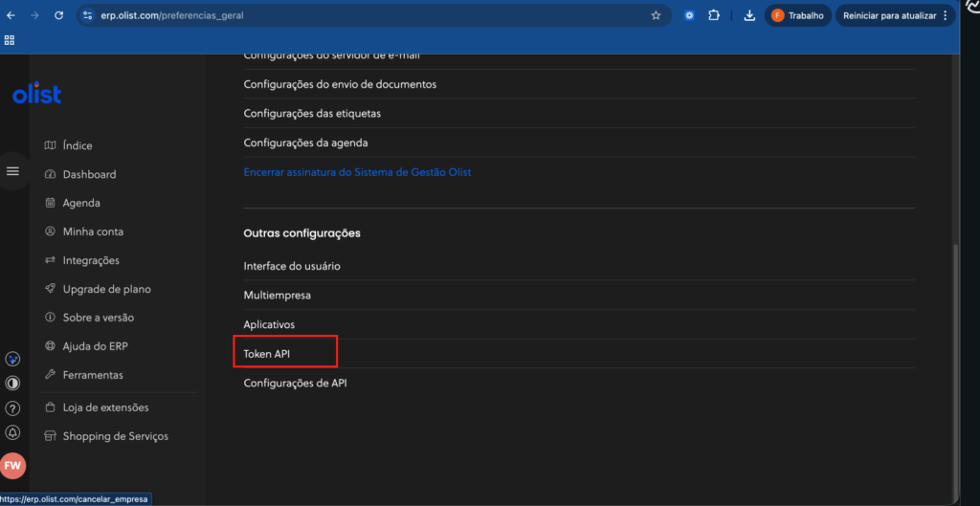Click Encerrar assinatura do Sistema de Gestão link
The width and height of the screenshot is (980, 506).
click(x=357, y=172)
